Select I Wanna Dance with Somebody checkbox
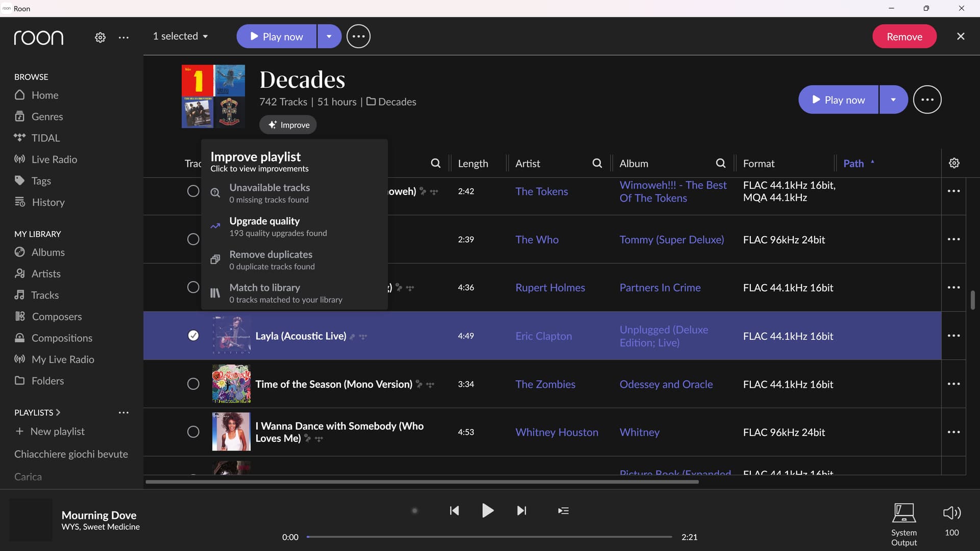This screenshot has width=980, height=551. pyautogui.click(x=193, y=432)
